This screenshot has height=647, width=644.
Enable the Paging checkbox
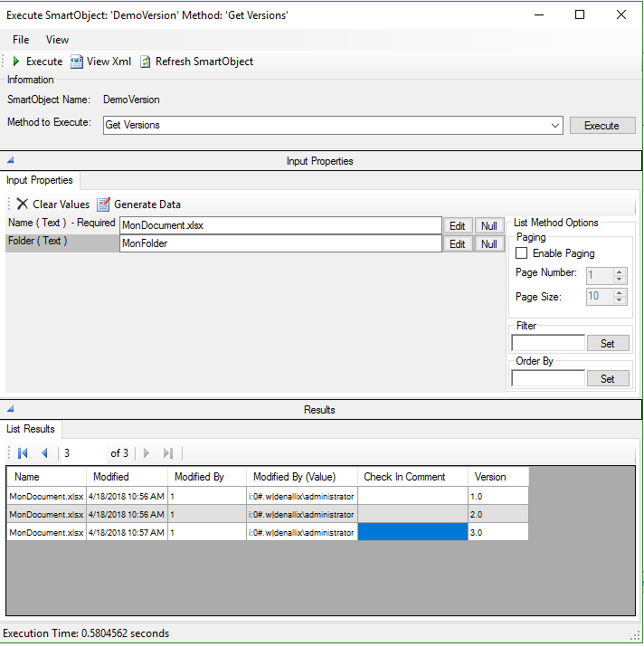coord(521,253)
